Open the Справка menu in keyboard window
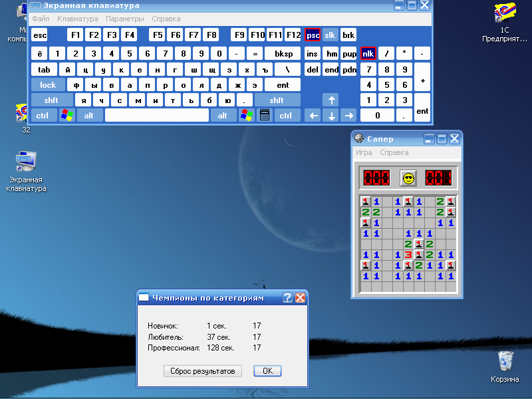This screenshot has height=399, width=532. [x=166, y=19]
